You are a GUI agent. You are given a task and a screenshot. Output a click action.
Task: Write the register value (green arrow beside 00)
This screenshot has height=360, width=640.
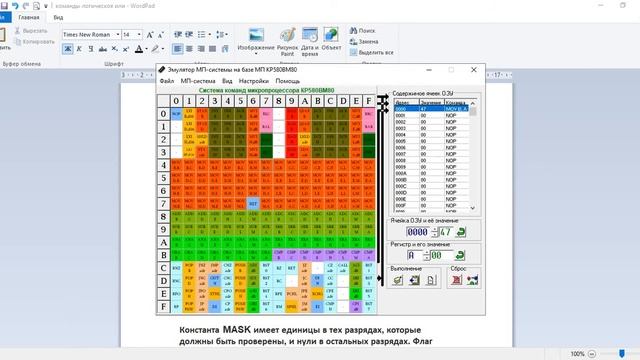(460, 256)
